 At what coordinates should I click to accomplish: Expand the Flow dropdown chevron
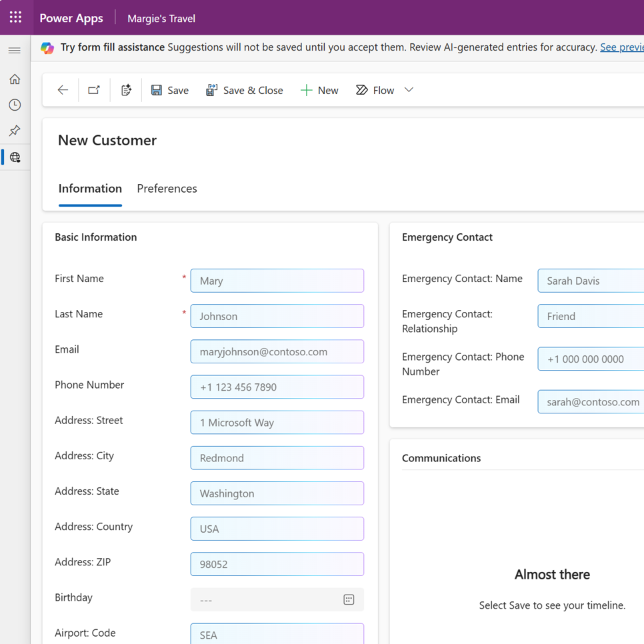[x=409, y=90]
